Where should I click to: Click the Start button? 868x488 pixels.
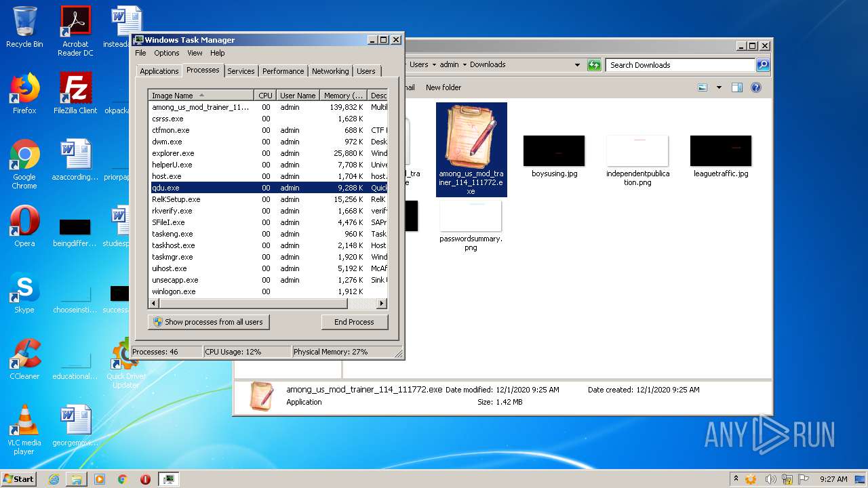click(x=19, y=479)
